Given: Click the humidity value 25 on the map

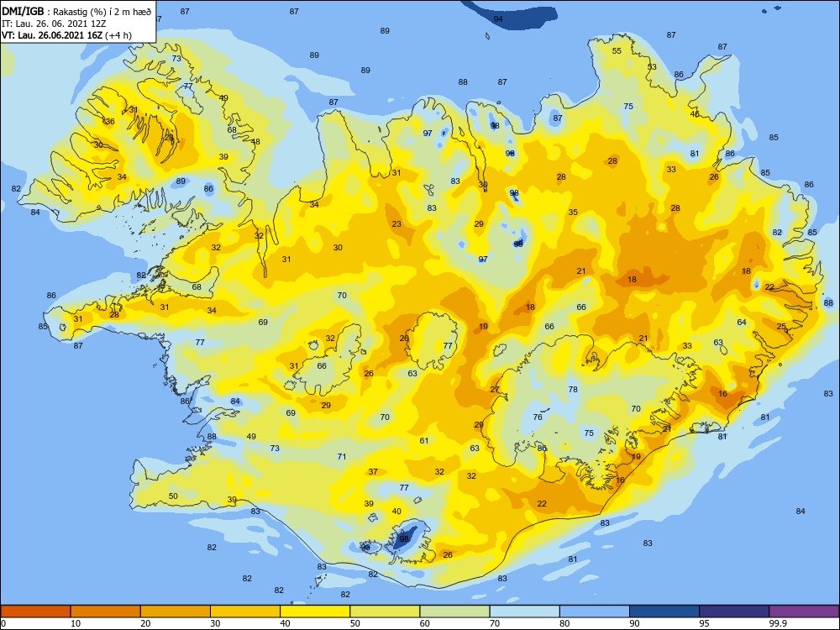Looking at the screenshot, I should pos(781,326).
